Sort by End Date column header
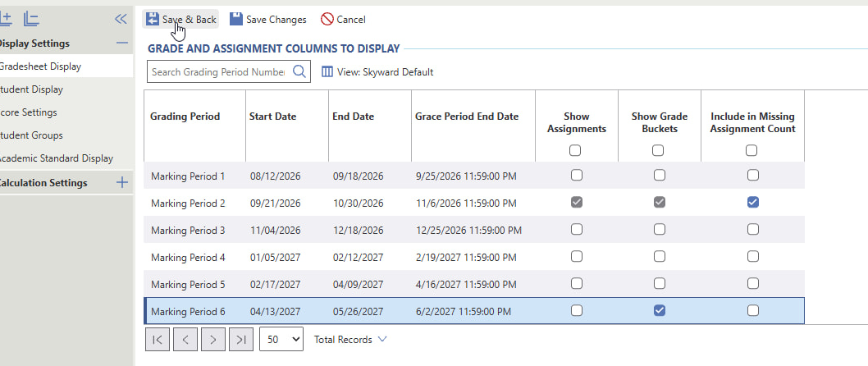The image size is (868, 366). click(x=353, y=117)
